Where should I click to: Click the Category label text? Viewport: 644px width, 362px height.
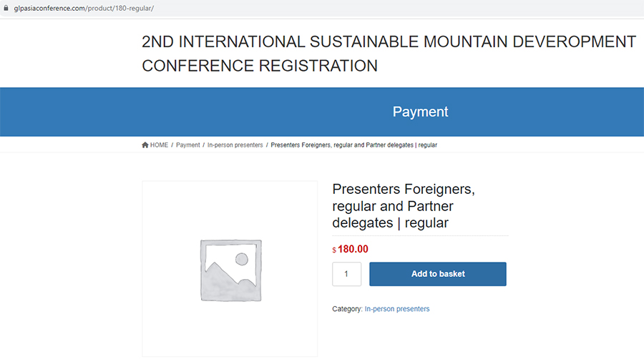[x=347, y=308]
